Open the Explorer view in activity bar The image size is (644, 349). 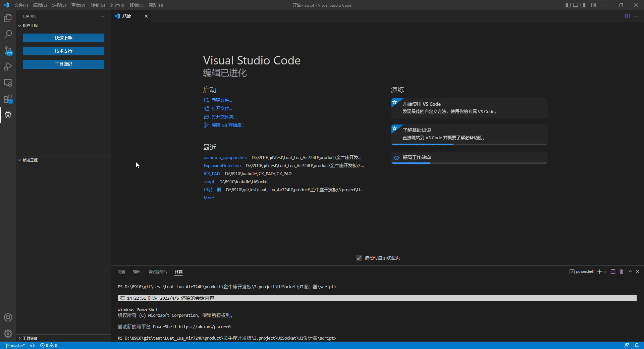click(x=8, y=18)
